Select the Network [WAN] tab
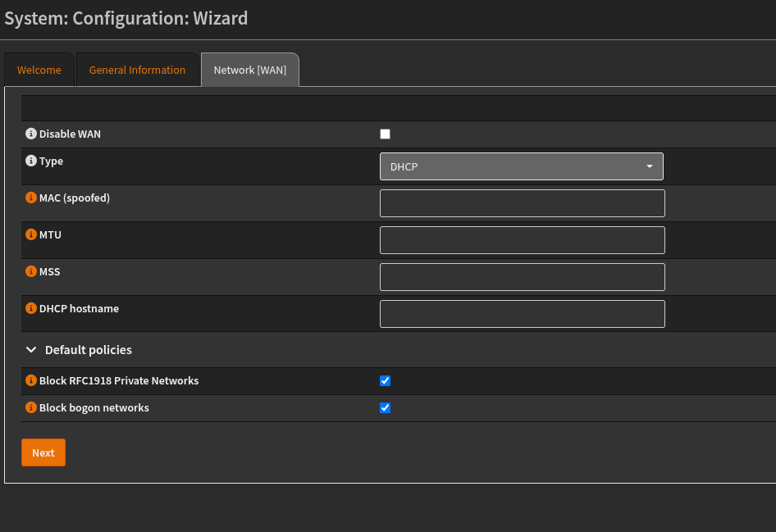The image size is (776, 532). pyautogui.click(x=249, y=70)
